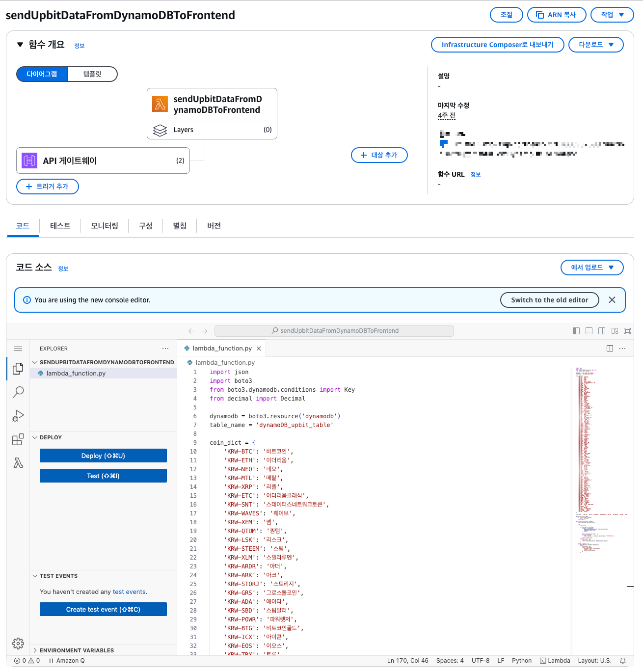
Task: Open 정보 link next to 함수 URL
Action: (476, 174)
